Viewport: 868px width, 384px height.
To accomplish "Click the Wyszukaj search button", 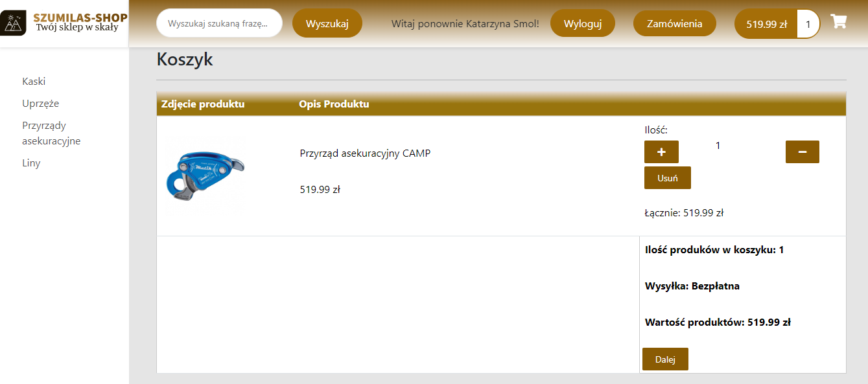I will click(327, 24).
